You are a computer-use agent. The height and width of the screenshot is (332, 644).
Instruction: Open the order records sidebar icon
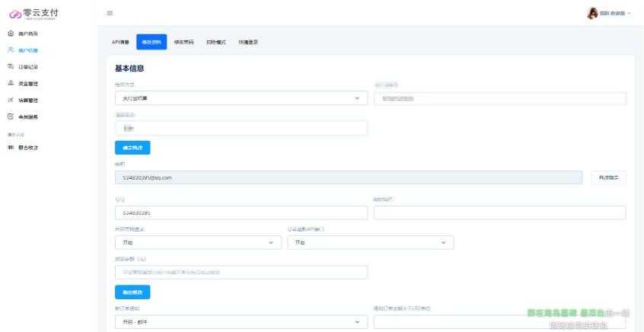pyautogui.click(x=11, y=67)
